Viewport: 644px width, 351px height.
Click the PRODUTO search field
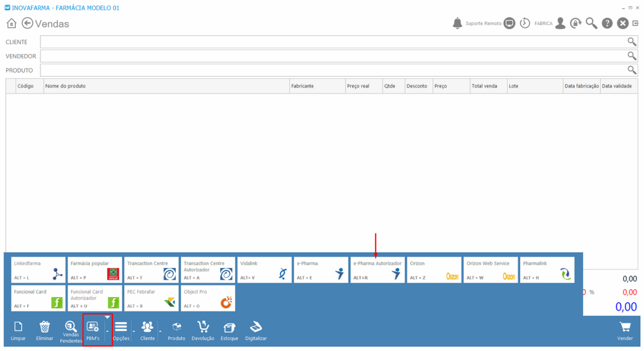click(x=332, y=70)
